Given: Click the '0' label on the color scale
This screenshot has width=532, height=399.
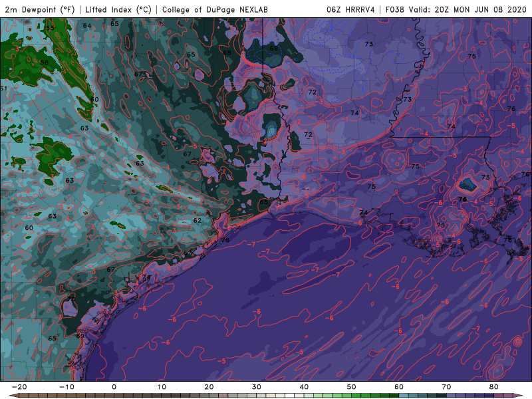Looking at the screenshot, I should click(114, 387).
